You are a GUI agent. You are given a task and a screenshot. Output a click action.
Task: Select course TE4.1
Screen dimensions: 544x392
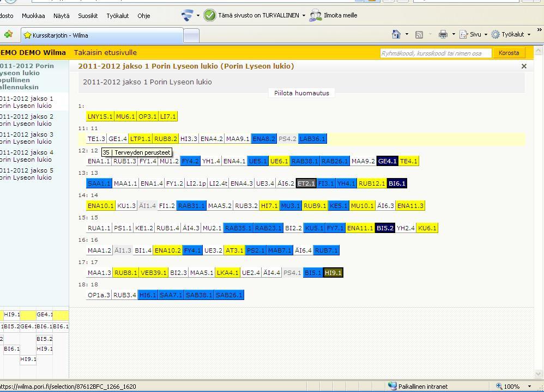(409, 161)
